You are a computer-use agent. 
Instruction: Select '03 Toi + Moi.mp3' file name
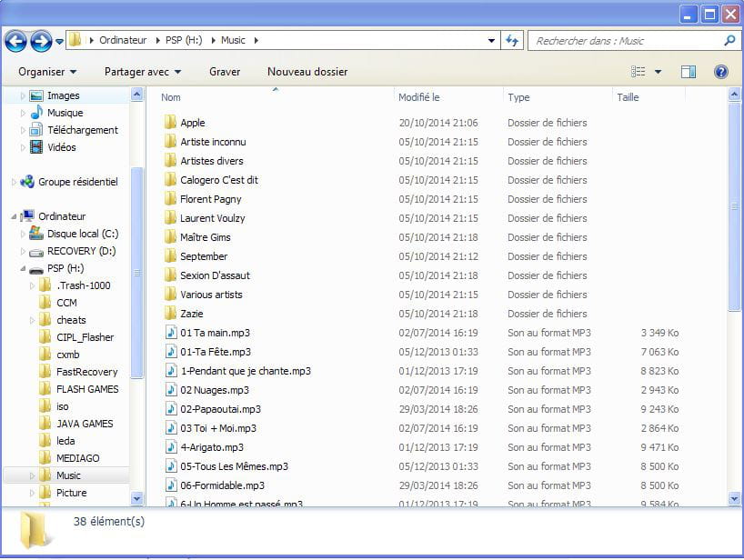[x=218, y=428]
